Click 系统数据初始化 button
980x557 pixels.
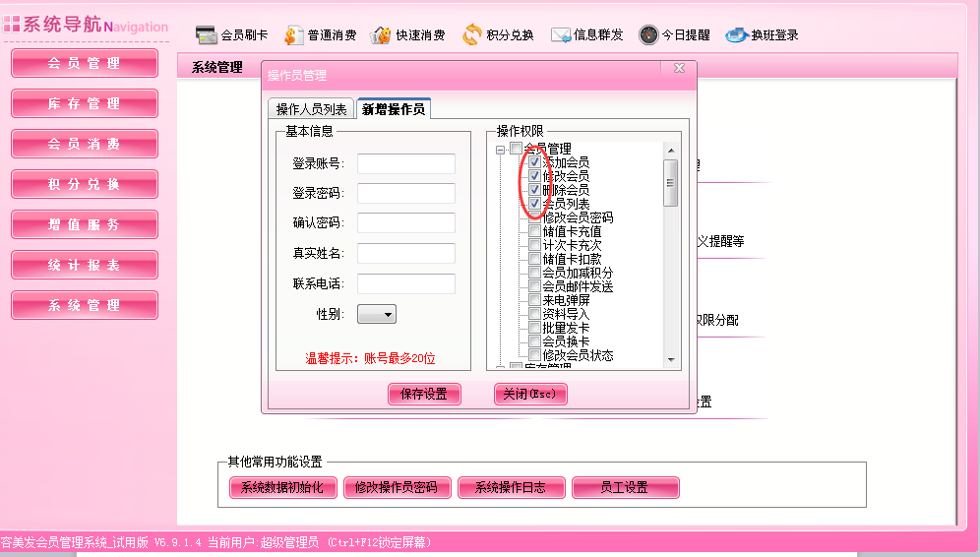tap(283, 487)
